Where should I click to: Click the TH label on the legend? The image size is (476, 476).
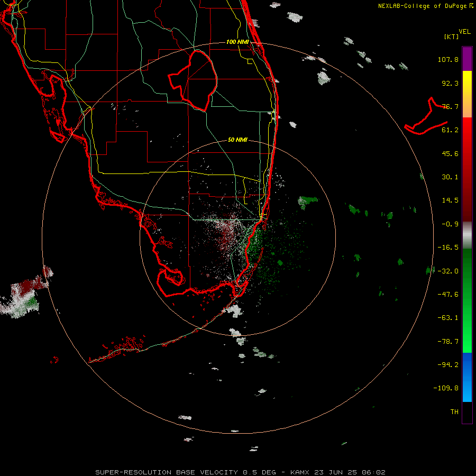click(454, 412)
